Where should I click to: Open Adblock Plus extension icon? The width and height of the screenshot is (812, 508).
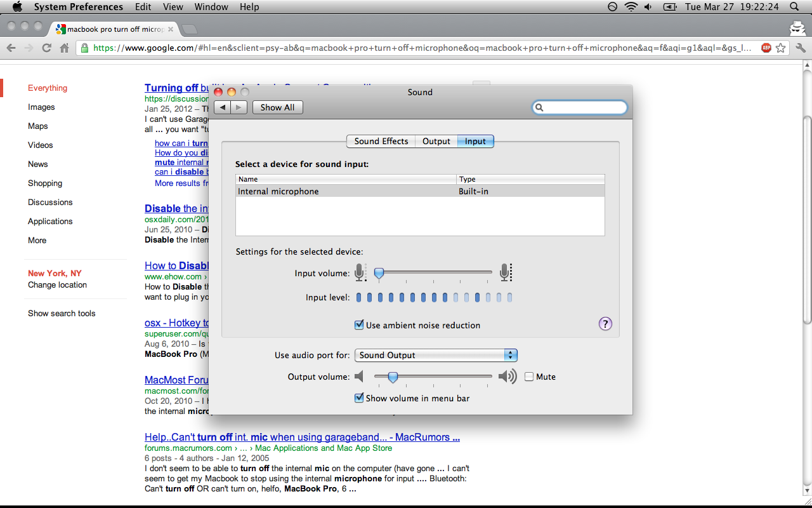pyautogui.click(x=766, y=48)
